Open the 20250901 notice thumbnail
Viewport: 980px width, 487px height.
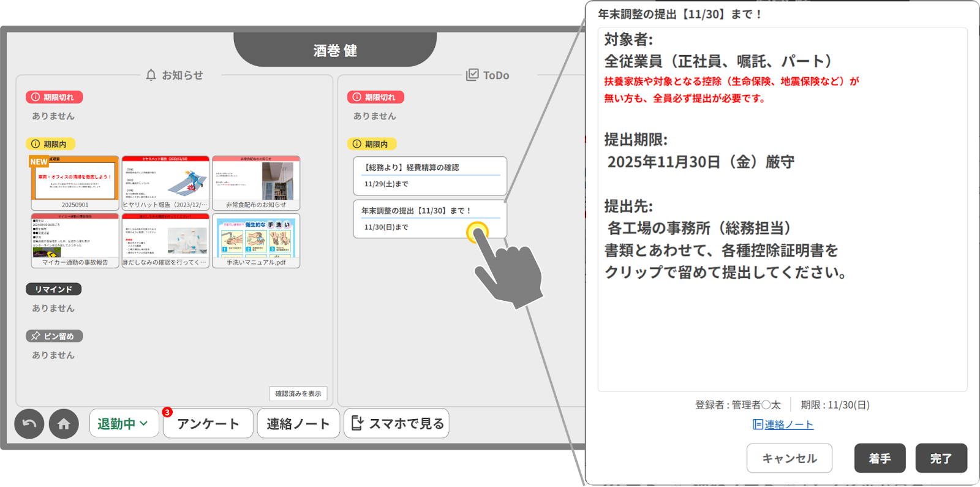(75, 183)
